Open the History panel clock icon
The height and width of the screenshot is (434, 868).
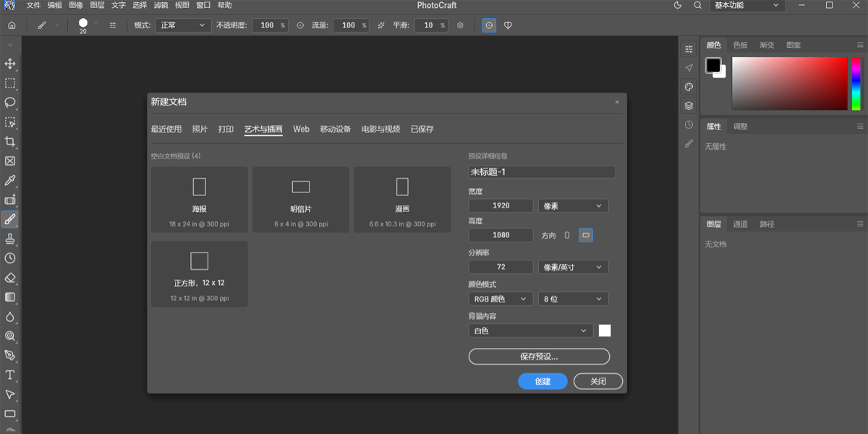(x=689, y=125)
